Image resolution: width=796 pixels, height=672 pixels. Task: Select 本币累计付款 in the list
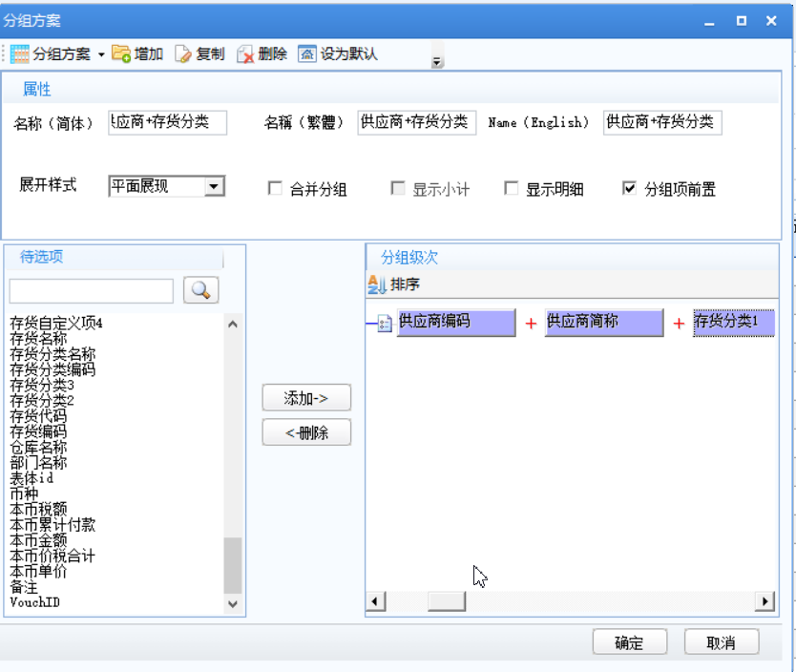tap(52, 525)
